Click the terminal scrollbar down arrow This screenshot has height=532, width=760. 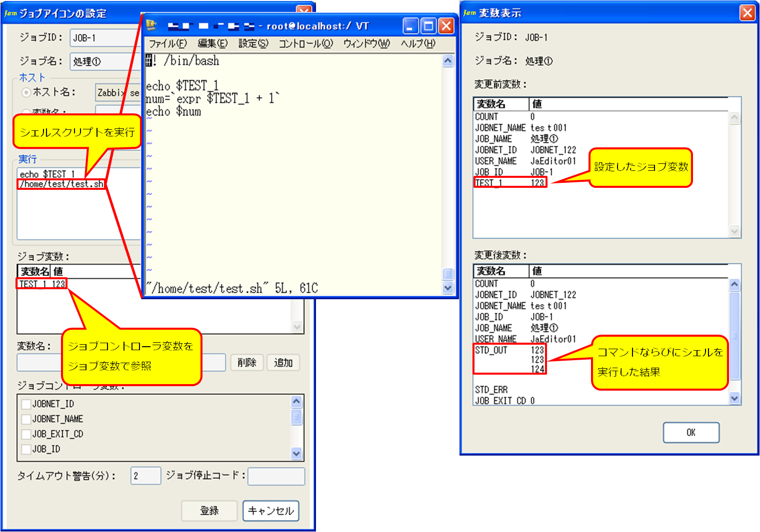(448, 288)
